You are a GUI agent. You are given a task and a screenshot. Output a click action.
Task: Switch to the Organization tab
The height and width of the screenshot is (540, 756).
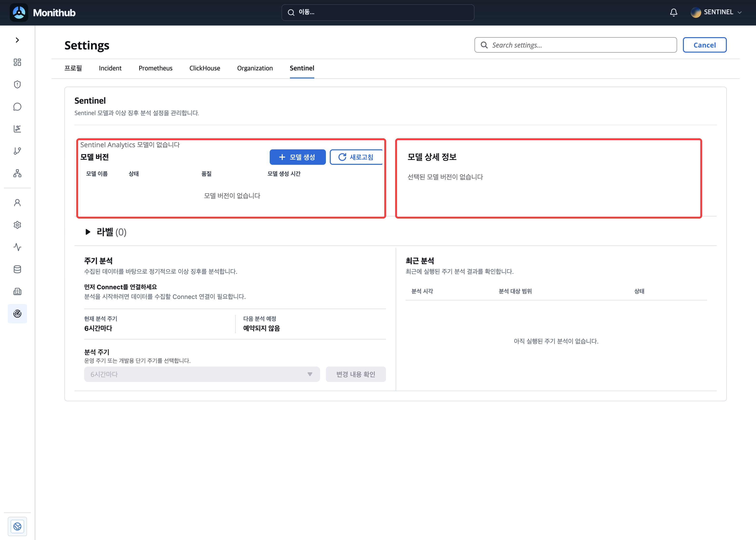[255, 68]
